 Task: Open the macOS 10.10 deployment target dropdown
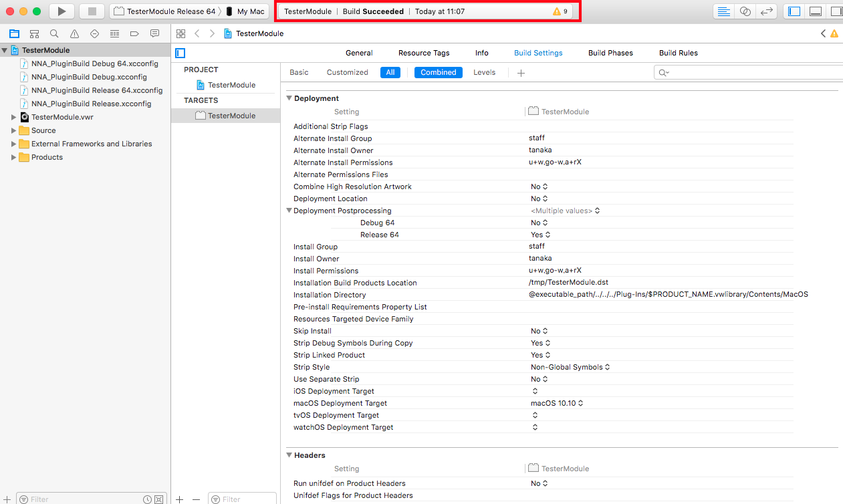558,403
